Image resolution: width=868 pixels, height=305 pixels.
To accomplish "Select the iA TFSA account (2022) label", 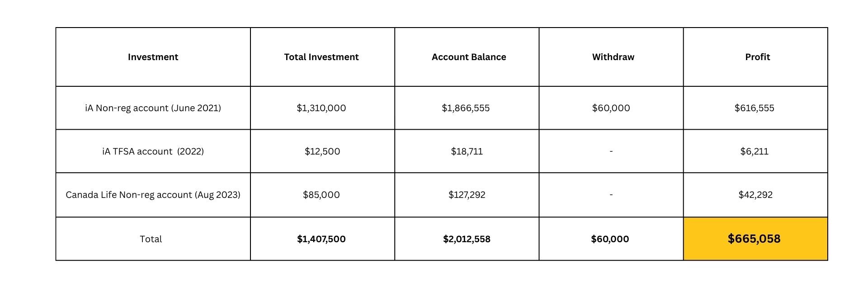I will point(153,151).
